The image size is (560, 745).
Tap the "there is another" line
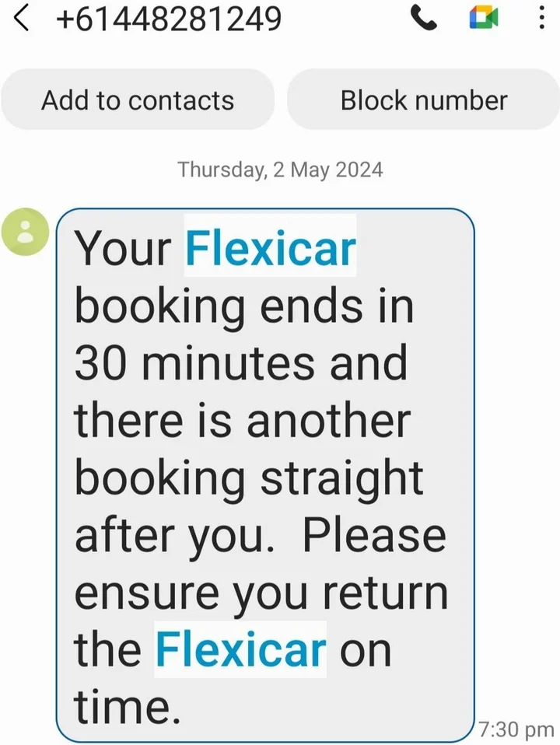coord(242,421)
